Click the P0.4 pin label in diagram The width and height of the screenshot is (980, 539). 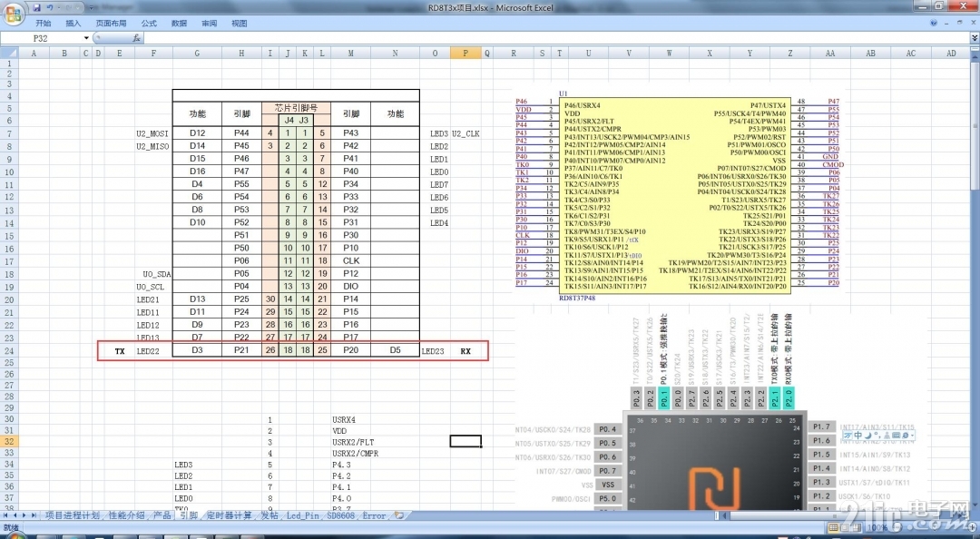click(x=607, y=429)
